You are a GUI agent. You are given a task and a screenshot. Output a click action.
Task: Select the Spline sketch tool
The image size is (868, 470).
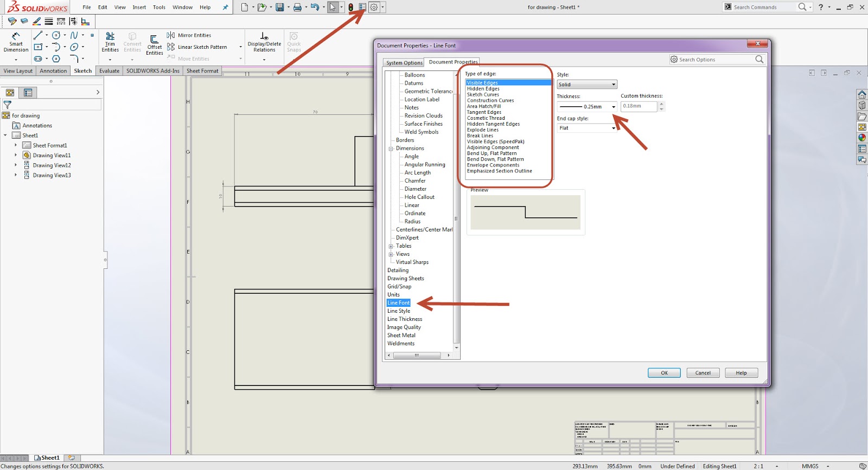click(x=74, y=35)
